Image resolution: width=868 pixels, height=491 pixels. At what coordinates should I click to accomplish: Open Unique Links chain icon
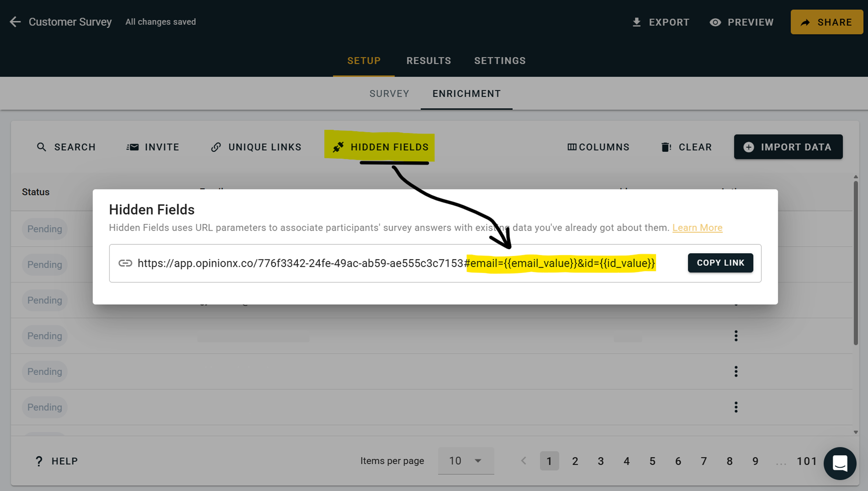[x=216, y=147]
